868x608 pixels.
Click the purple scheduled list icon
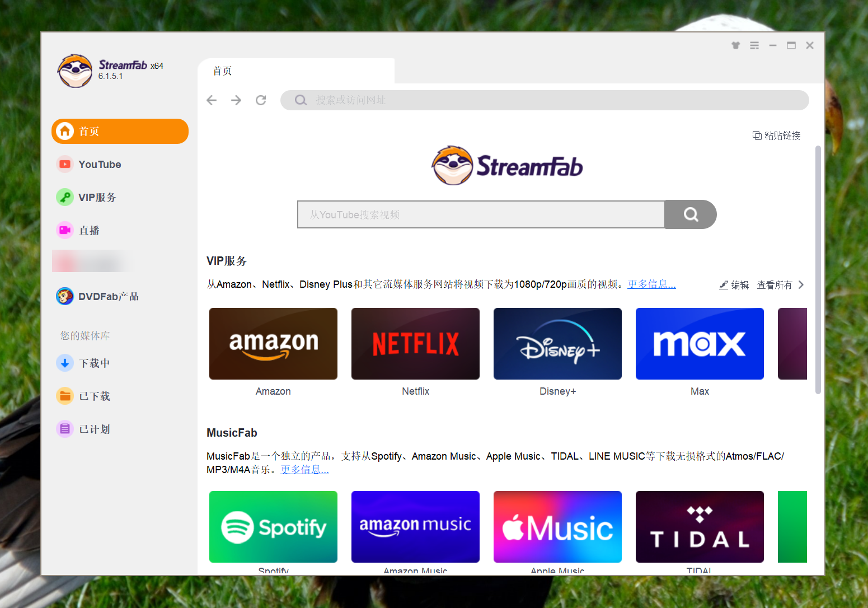pyautogui.click(x=65, y=429)
